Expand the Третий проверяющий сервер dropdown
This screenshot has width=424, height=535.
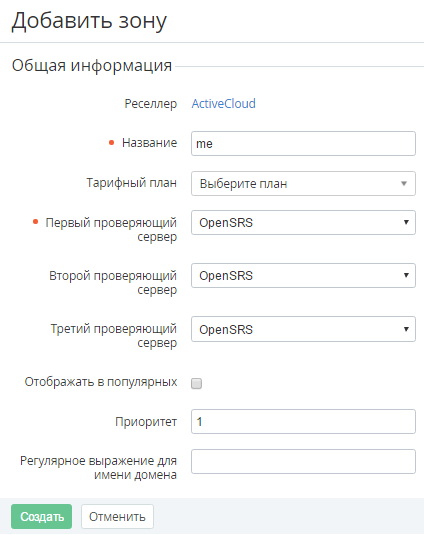tap(303, 329)
